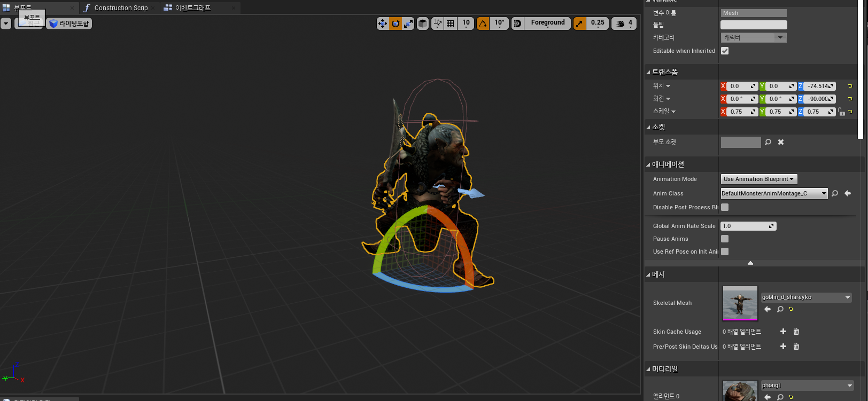Collapse advanced animation options arrow
Image resolution: width=868 pixels, height=401 pixels.
coord(750,263)
